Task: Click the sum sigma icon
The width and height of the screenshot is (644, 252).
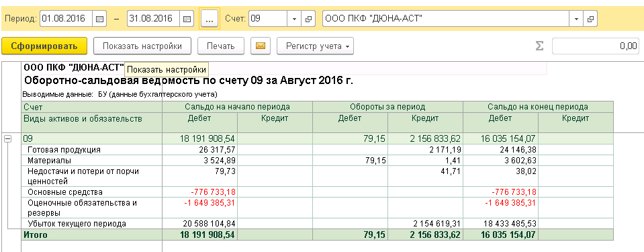Action: pyautogui.click(x=539, y=46)
